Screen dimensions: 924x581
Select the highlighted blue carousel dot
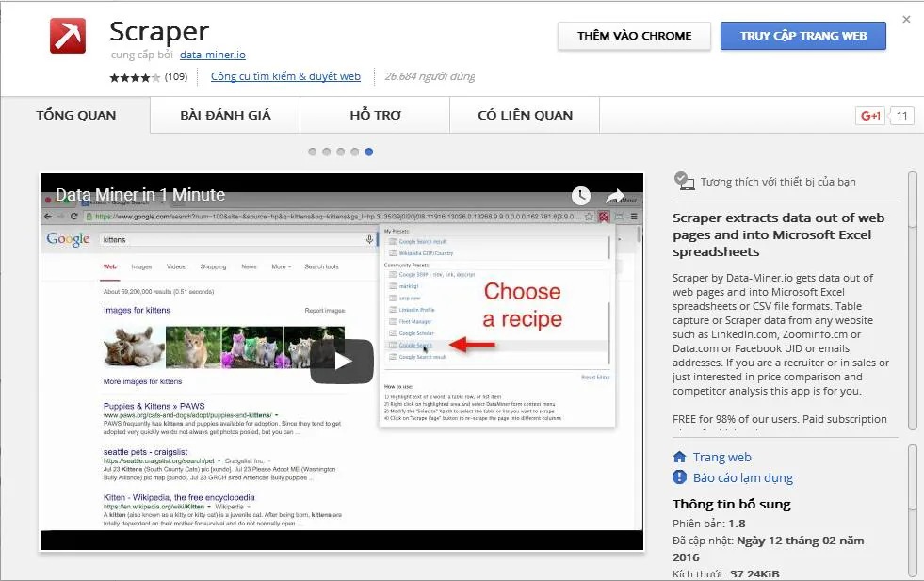(x=369, y=152)
